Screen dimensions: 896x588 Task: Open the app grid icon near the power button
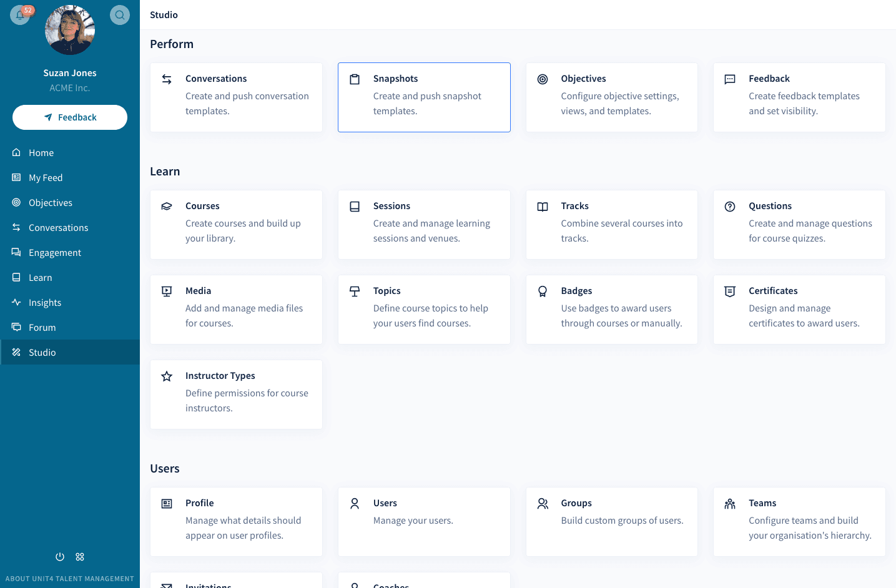(80, 556)
